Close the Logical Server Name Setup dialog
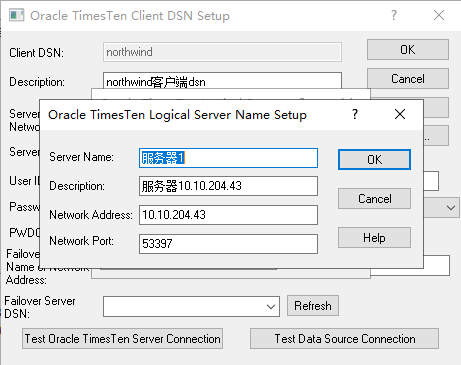 point(400,114)
